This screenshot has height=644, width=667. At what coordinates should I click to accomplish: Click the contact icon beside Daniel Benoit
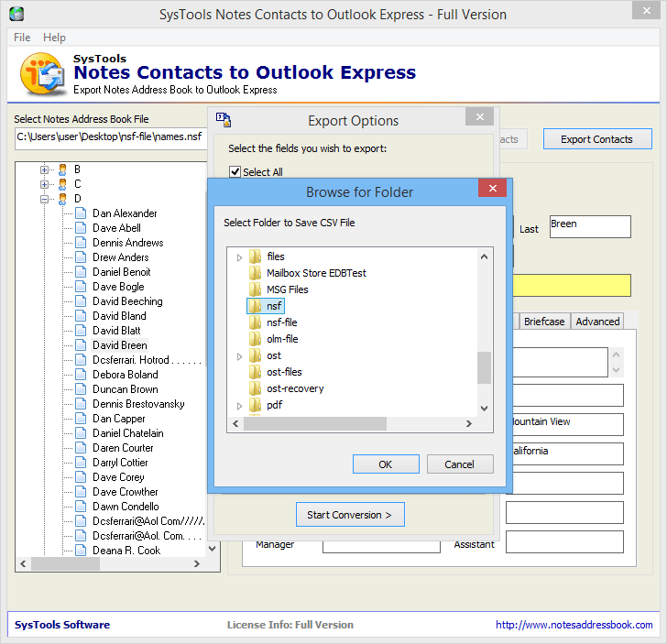tap(81, 272)
